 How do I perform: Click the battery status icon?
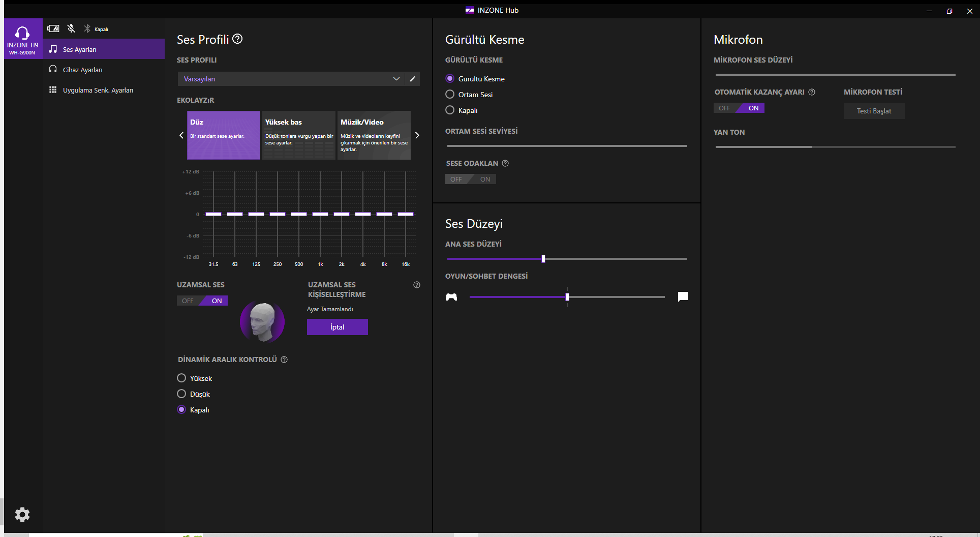[x=53, y=28]
